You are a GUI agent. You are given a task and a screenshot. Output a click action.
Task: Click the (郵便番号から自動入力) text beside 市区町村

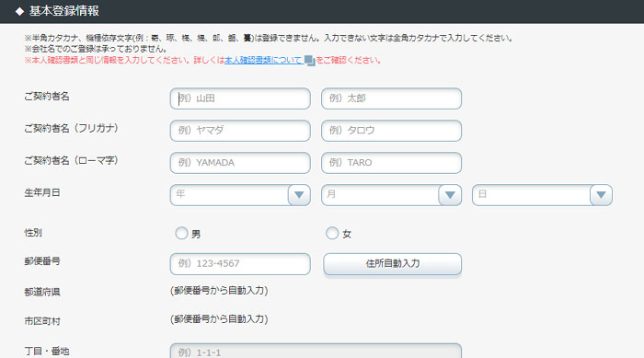(219, 319)
